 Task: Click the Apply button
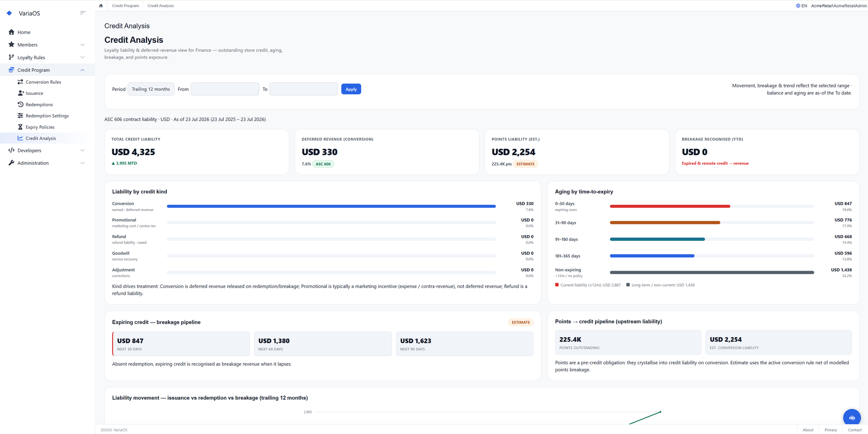click(351, 89)
